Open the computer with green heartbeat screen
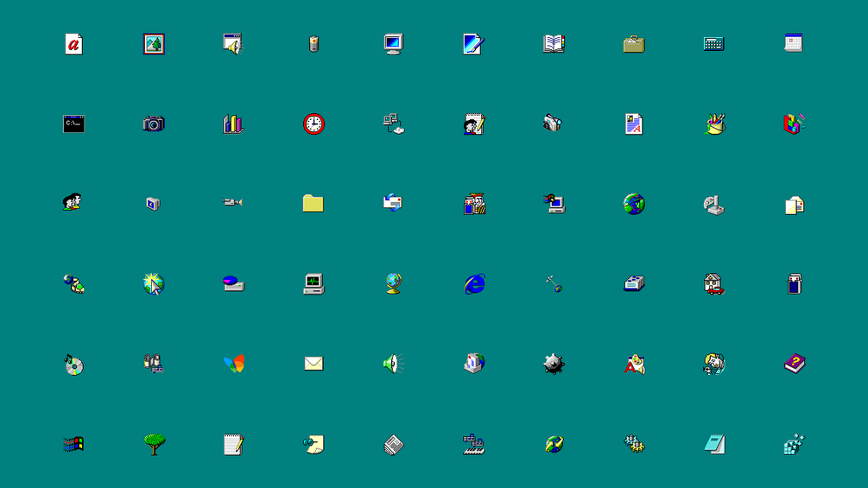The image size is (868, 488). click(x=314, y=284)
